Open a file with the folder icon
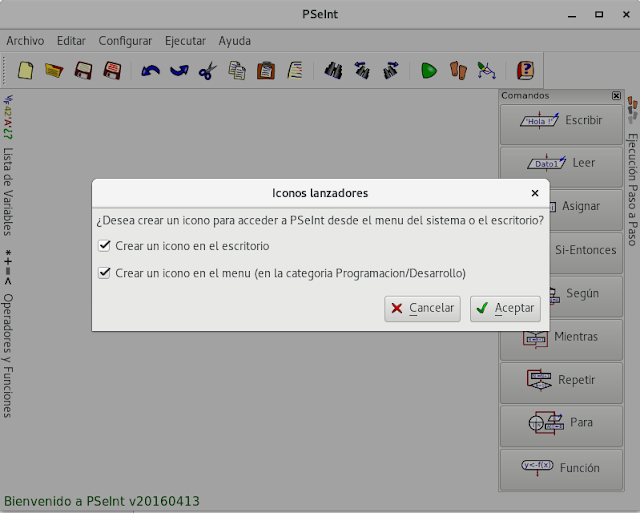This screenshot has height=513, width=640. click(x=54, y=71)
